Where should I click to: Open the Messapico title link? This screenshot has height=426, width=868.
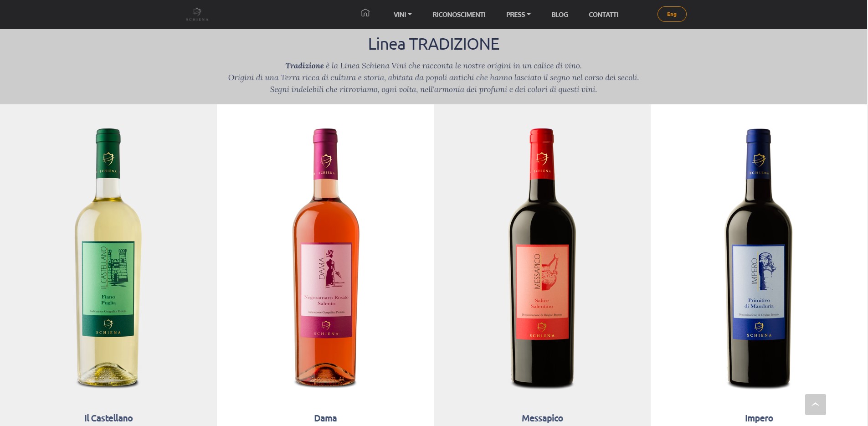pos(542,418)
